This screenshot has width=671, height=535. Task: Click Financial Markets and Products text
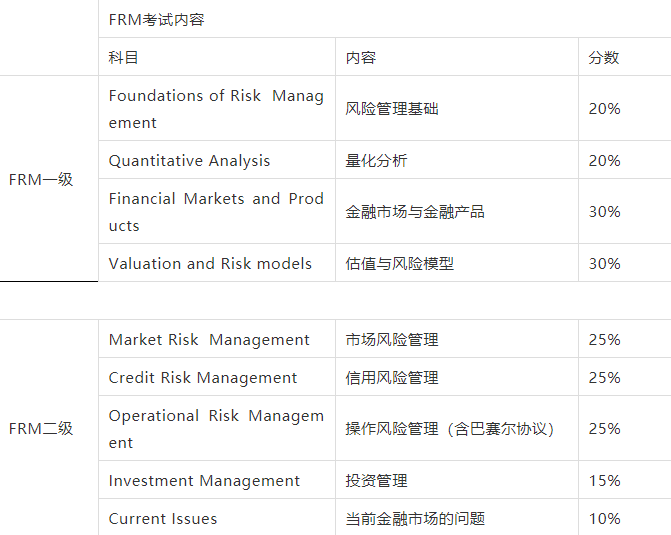(x=216, y=212)
